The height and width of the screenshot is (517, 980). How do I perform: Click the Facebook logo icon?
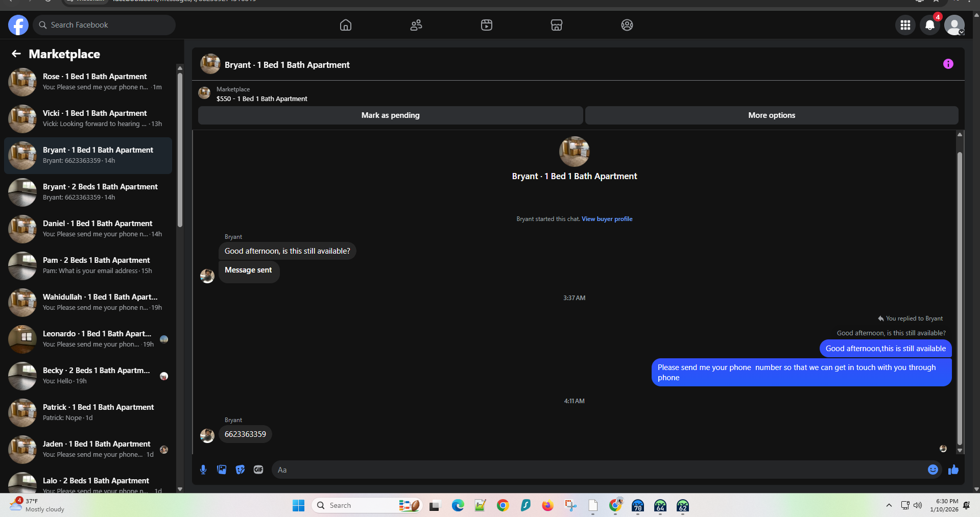point(18,25)
